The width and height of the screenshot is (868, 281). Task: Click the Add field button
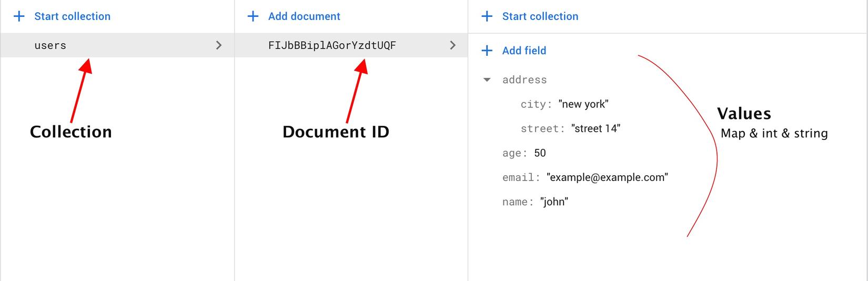point(524,51)
